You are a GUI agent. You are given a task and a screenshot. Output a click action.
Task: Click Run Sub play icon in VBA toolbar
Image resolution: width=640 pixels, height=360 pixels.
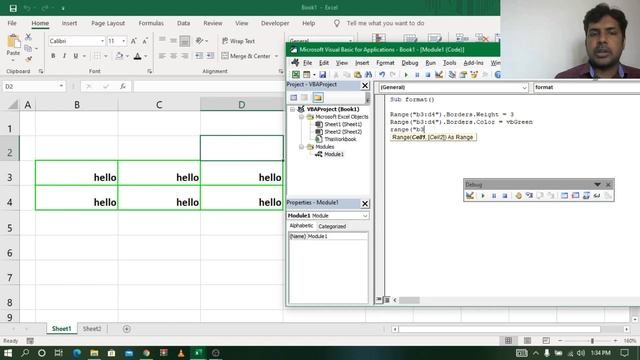point(406,75)
